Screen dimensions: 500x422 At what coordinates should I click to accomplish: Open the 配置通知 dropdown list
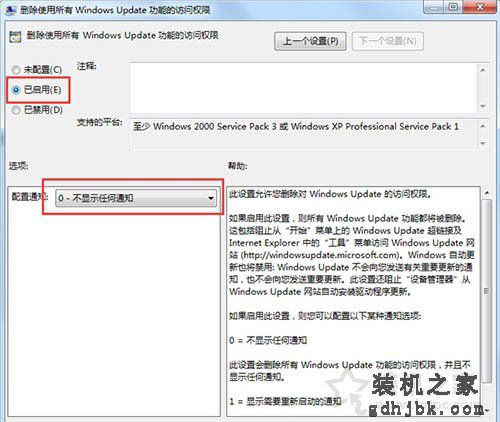pyautogui.click(x=136, y=198)
